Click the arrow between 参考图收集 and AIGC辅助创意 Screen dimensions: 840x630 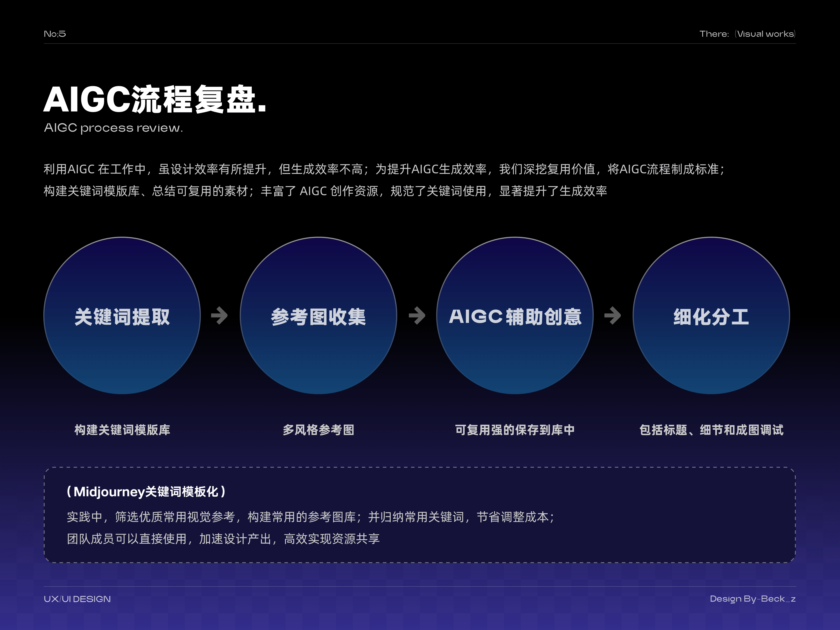click(417, 316)
